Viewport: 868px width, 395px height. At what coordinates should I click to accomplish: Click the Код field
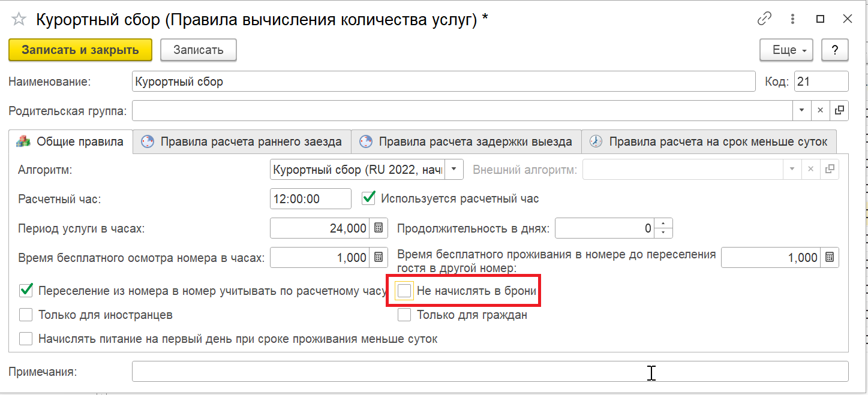click(x=821, y=82)
